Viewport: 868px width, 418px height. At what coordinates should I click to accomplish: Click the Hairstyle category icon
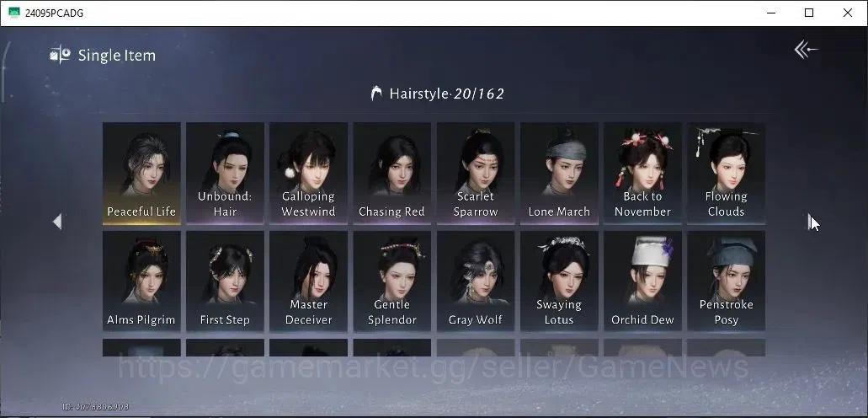[x=376, y=94]
